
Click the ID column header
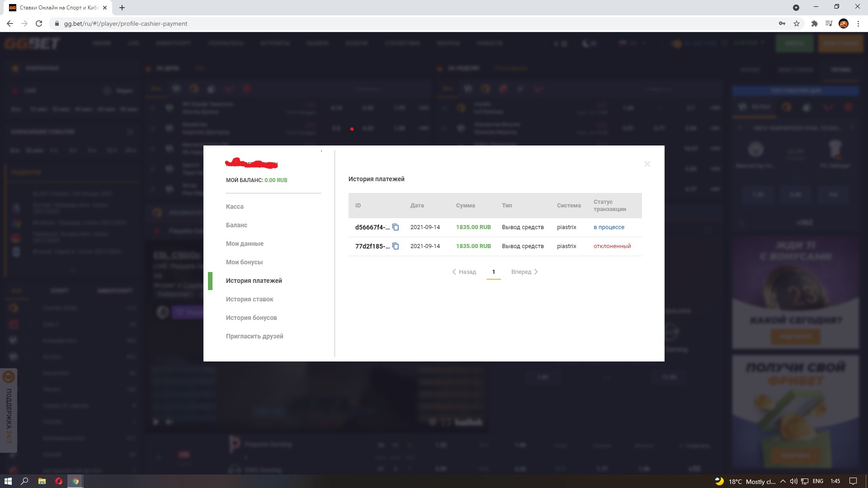[x=358, y=206]
